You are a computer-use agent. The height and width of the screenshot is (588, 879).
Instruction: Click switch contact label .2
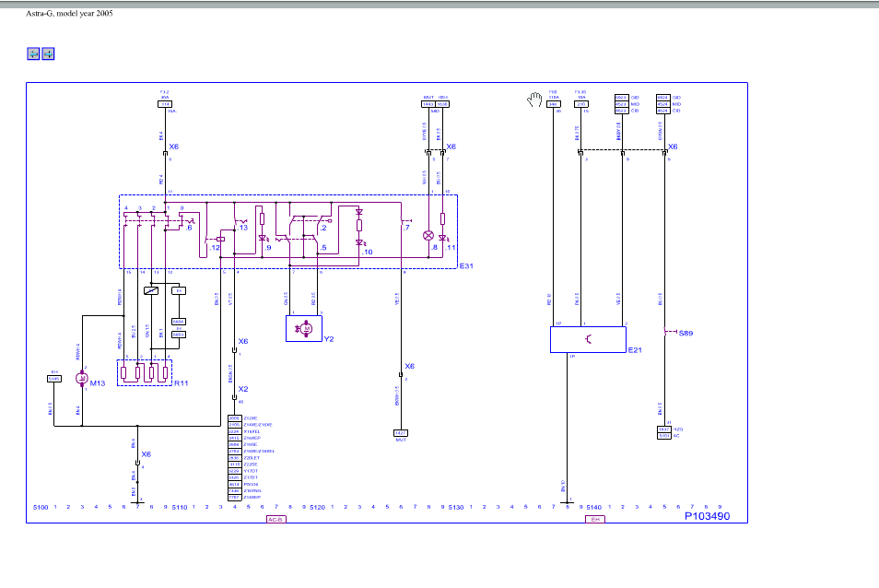(322, 228)
